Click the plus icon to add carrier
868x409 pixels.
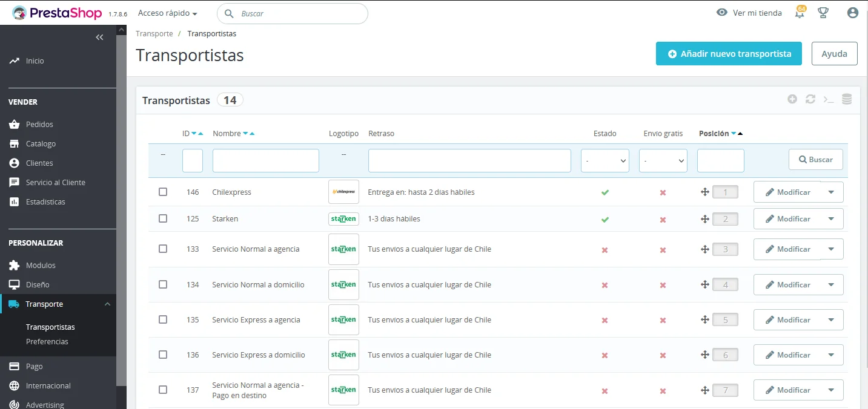[x=792, y=99]
